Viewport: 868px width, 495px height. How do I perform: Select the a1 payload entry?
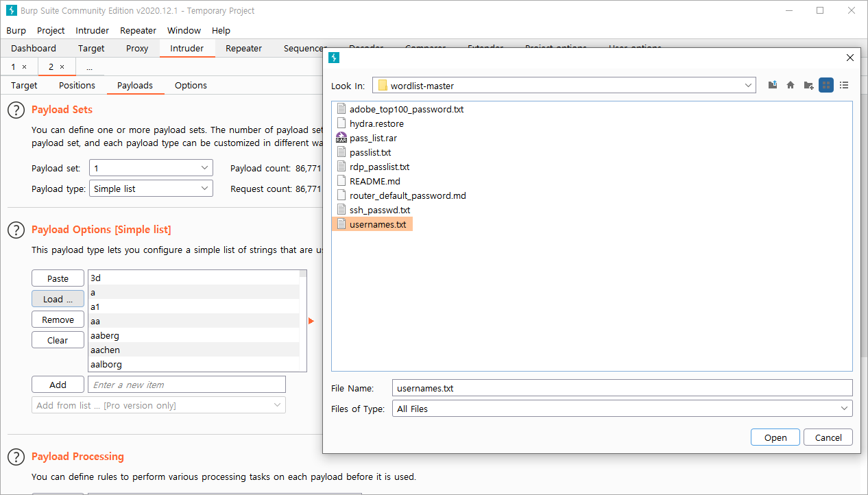[x=193, y=306]
